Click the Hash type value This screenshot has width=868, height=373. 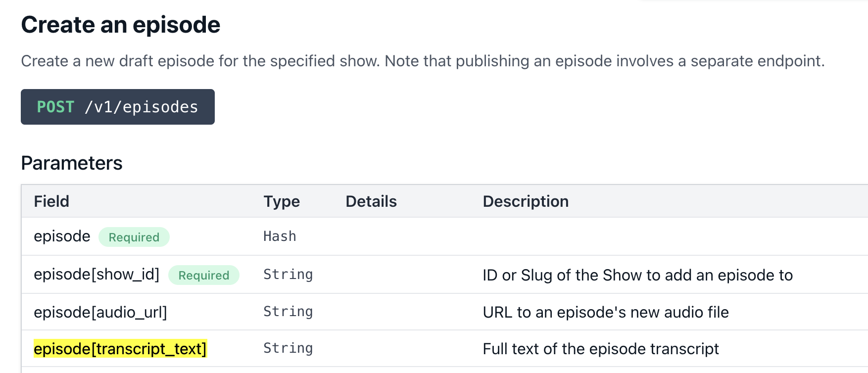point(280,236)
